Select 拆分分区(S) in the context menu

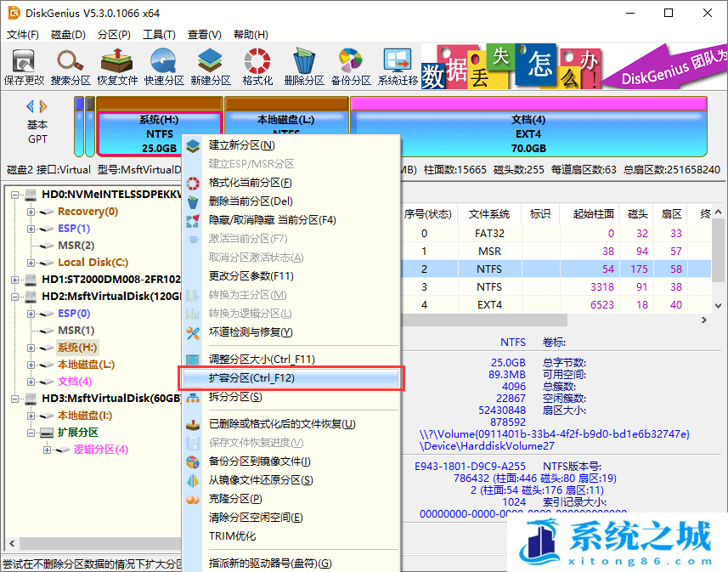(x=235, y=397)
